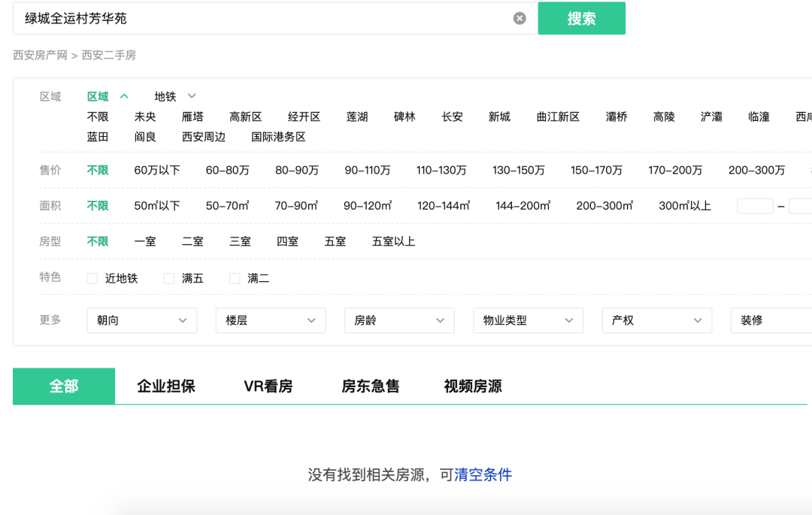Select price range 60万以下
812x515 pixels.
(x=157, y=170)
